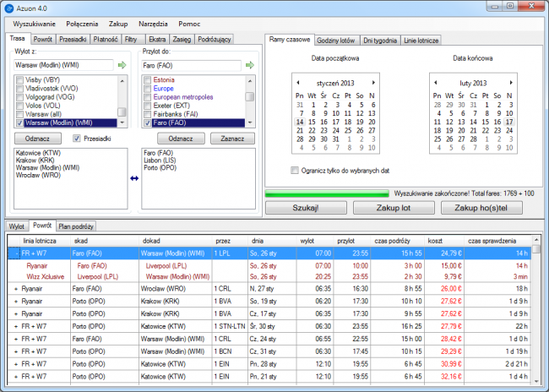Viewport: 549px width, 392px height.
Task: Switch to the Godziny lotów tab
Action: click(x=338, y=40)
